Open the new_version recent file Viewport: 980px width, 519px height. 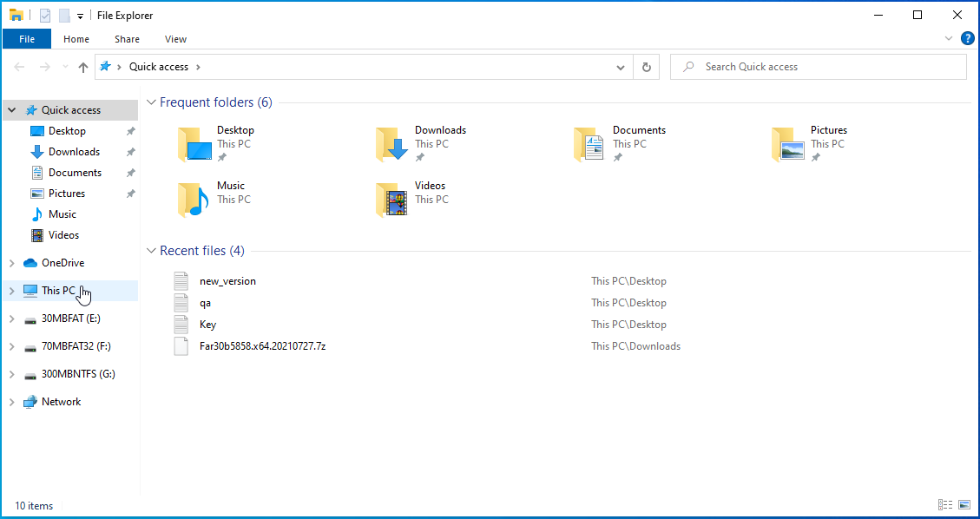[x=227, y=281]
